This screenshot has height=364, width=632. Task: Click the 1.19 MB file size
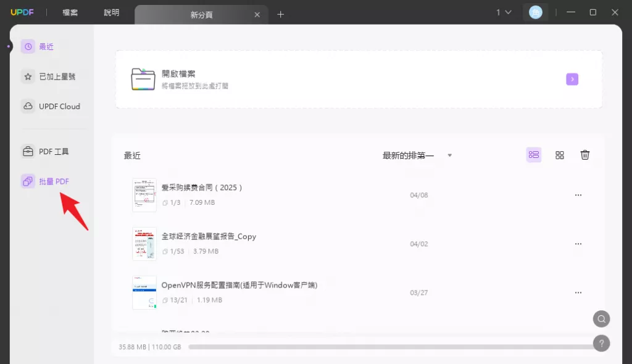pyautogui.click(x=210, y=300)
